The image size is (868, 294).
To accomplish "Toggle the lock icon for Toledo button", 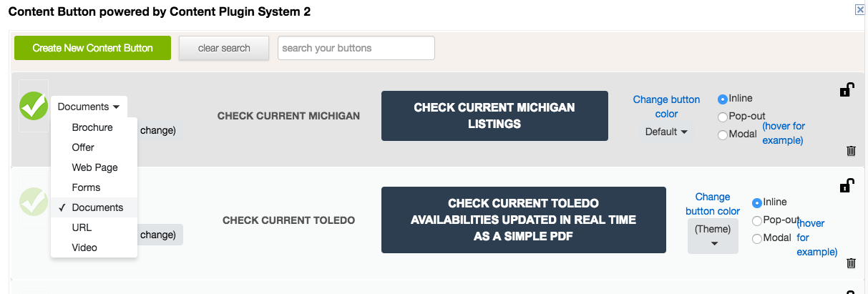I will pyautogui.click(x=847, y=185).
